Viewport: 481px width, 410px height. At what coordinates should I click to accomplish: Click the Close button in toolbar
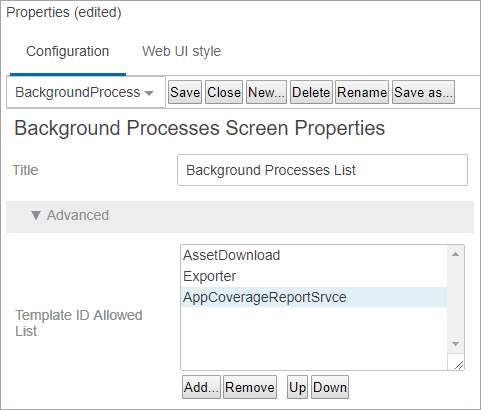point(224,92)
